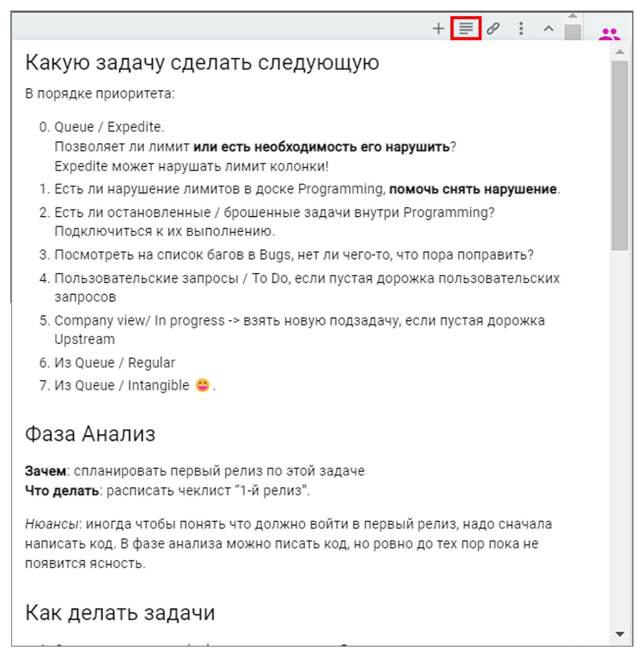Click bold label "Что делать"
Image resolution: width=644 pixels, height=665 pixels.
[x=62, y=490]
